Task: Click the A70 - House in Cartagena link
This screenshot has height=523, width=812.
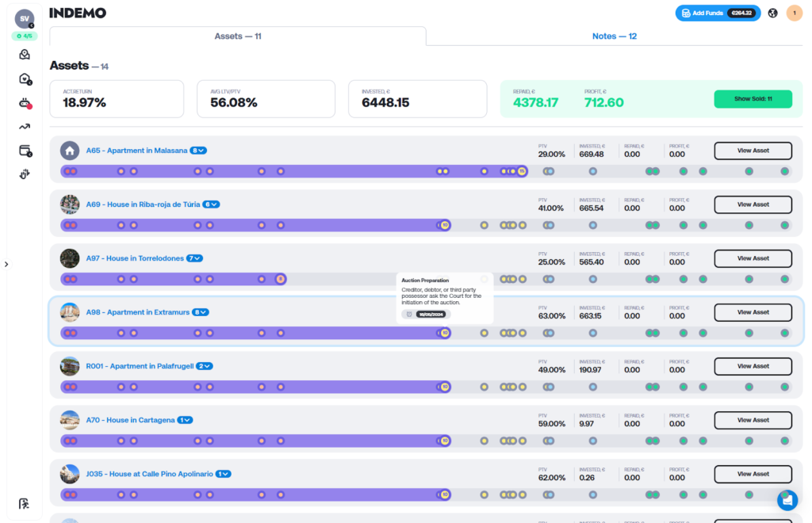Action: (130, 420)
